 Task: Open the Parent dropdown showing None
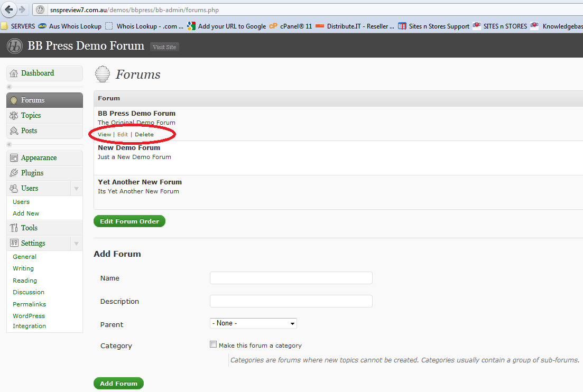253,323
